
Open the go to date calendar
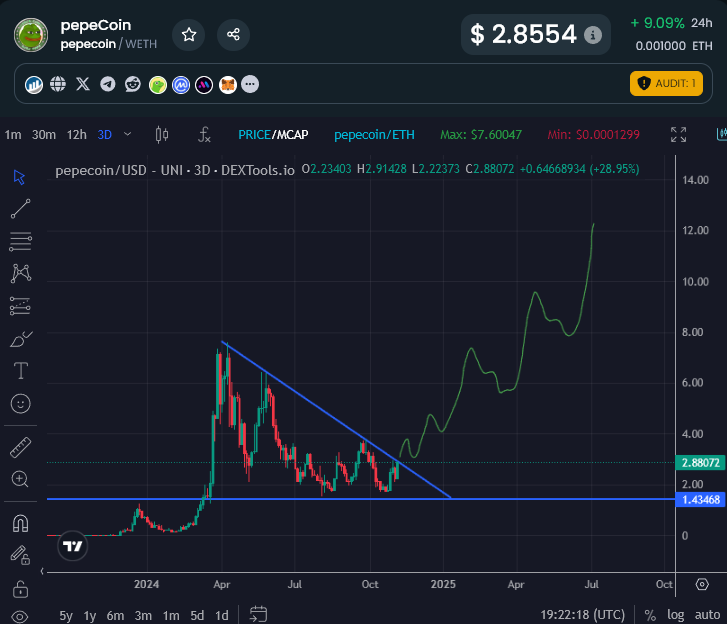coord(258,614)
